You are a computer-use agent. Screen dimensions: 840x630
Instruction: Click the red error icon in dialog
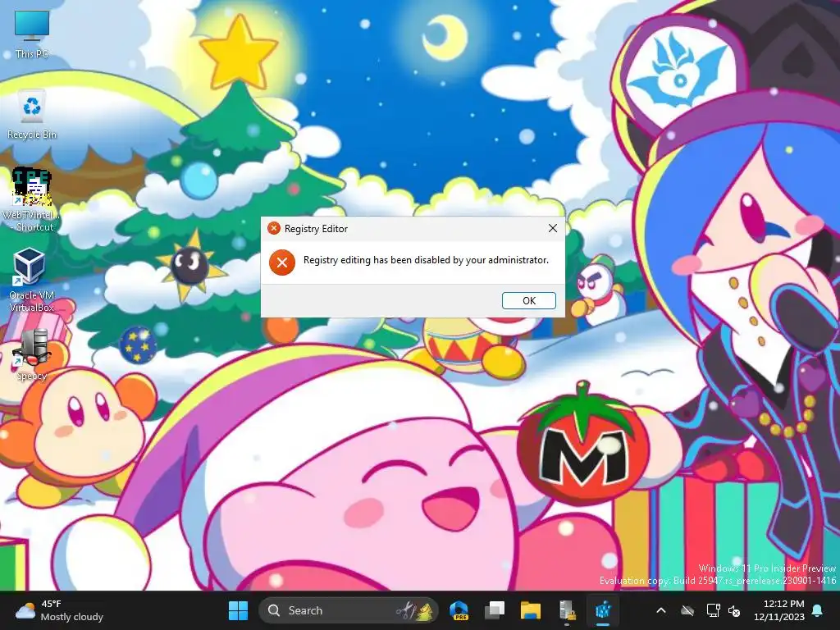(282, 262)
